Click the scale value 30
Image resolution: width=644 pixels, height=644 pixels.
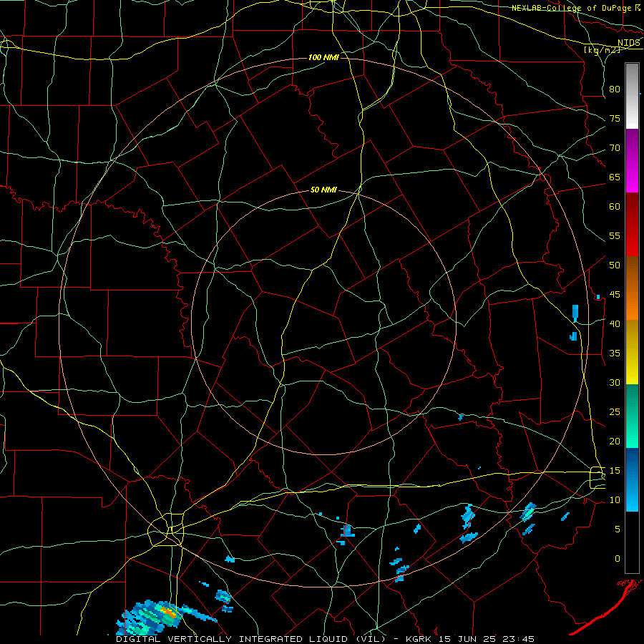coord(615,383)
